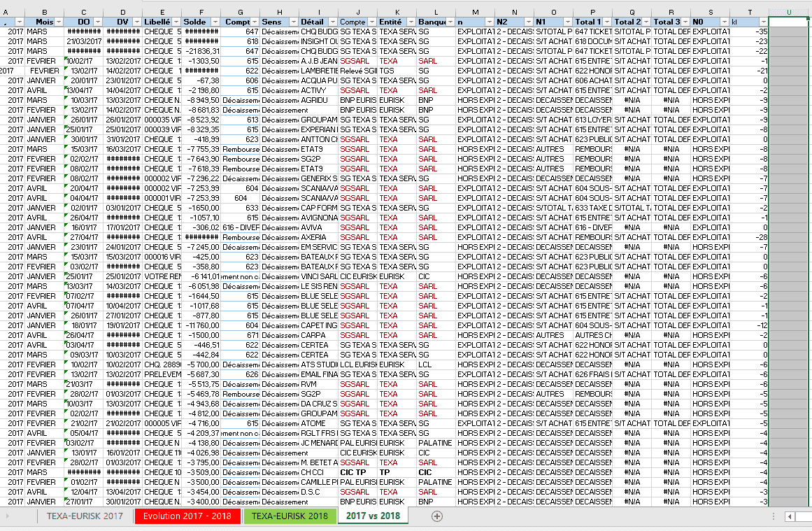Image resolution: width=812 pixels, height=531 pixels.
Task: Click the cell containing VINCI SARL
Action: tap(318, 276)
